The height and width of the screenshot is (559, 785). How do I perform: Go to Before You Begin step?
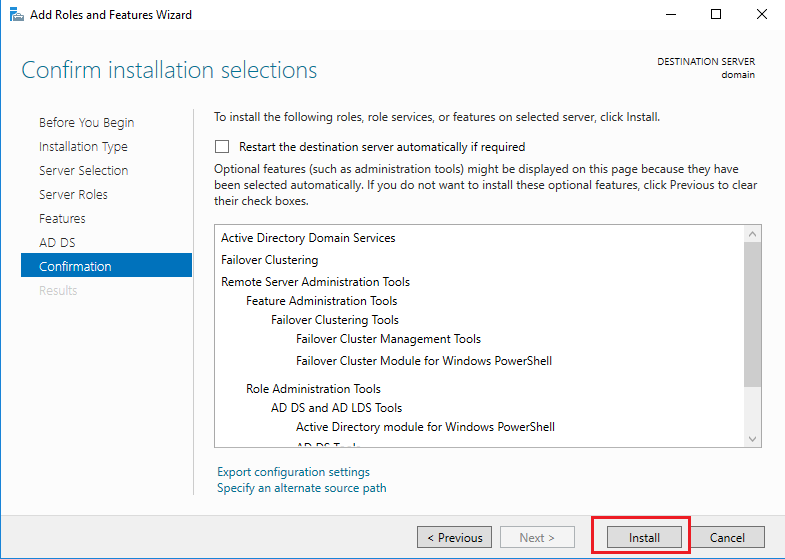[86, 123]
